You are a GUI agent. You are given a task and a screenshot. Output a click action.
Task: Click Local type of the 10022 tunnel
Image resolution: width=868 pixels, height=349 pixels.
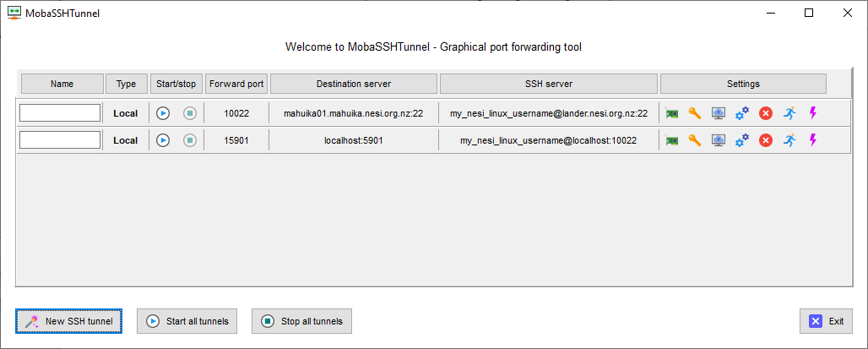(126, 113)
